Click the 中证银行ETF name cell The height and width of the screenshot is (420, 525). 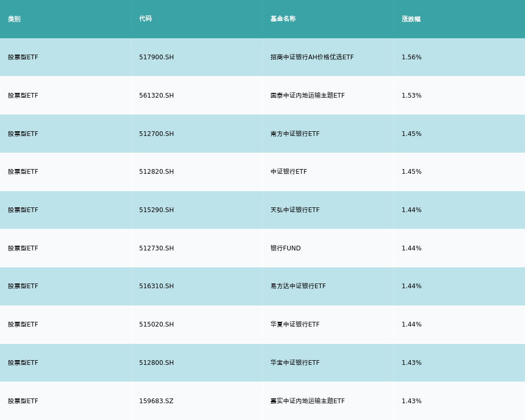pos(289,172)
